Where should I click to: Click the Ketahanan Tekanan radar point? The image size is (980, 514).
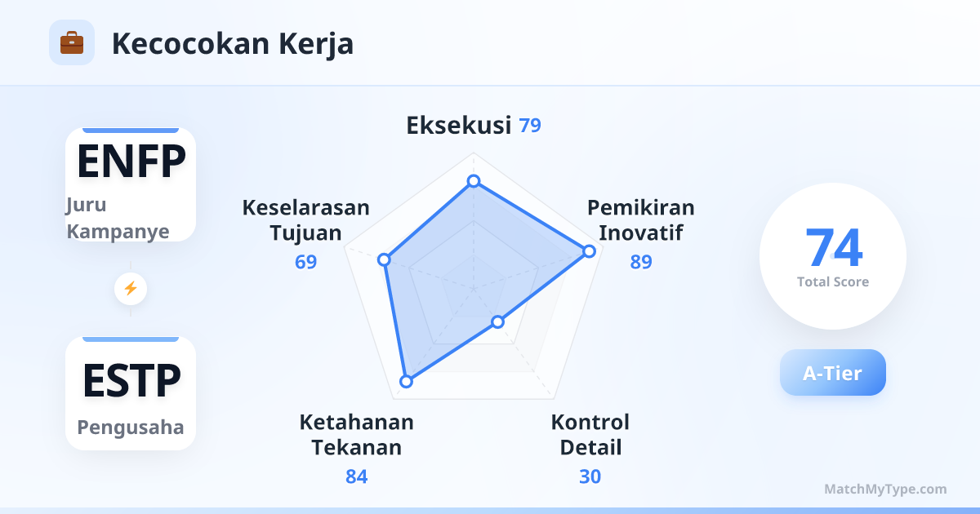[x=406, y=381]
